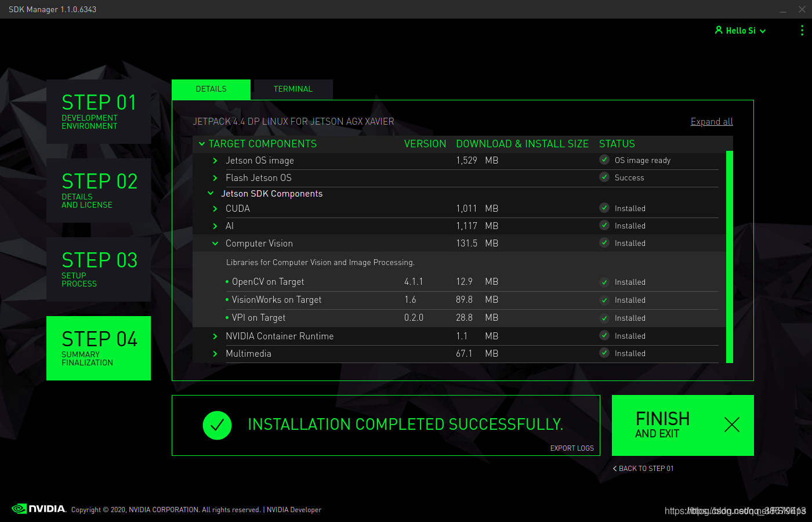Click the Status column header

pos(617,144)
